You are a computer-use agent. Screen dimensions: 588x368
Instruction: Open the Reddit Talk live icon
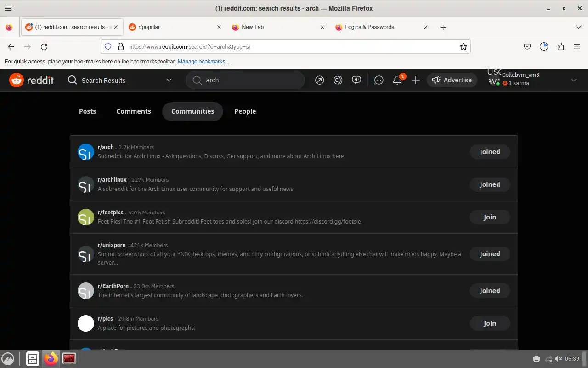[x=356, y=80]
